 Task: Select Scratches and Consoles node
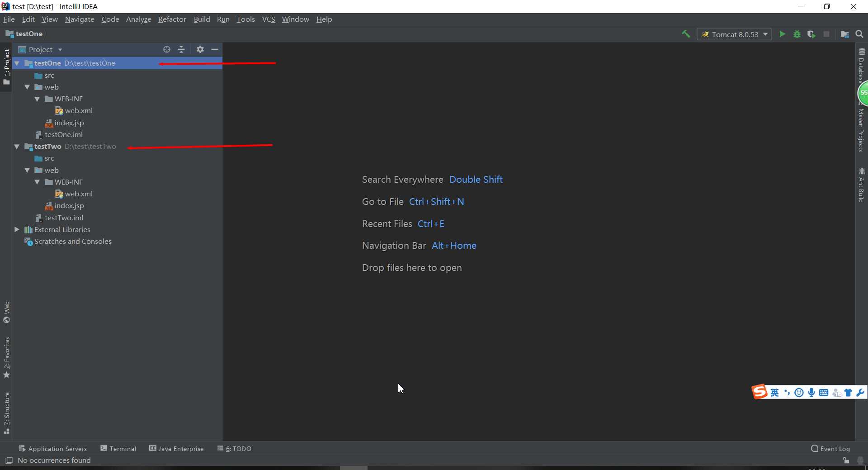[68, 242]
